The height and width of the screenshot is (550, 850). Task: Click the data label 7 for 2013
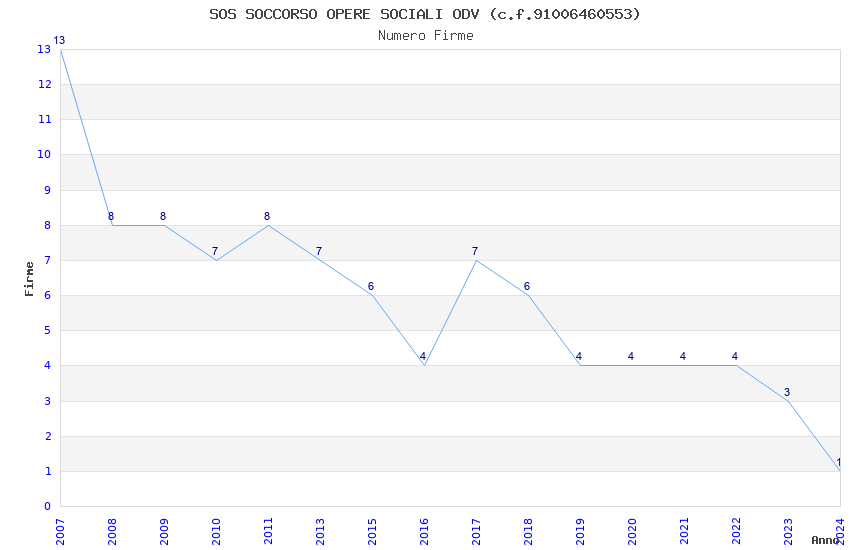319,251
